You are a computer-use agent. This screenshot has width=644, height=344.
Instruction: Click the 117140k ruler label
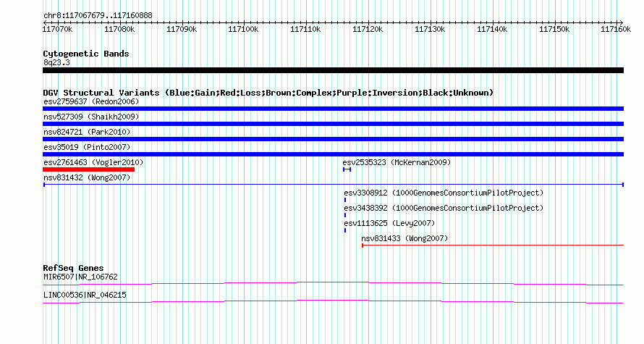pos(492,30)
